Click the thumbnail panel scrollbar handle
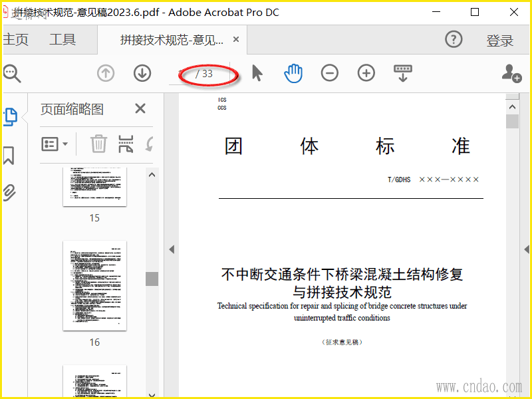The image size is (532, 399). [152, 279]
